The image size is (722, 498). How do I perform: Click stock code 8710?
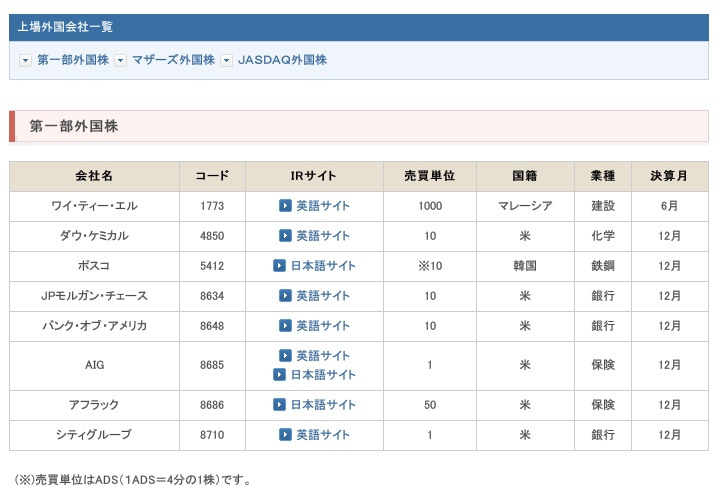point(212,434)
